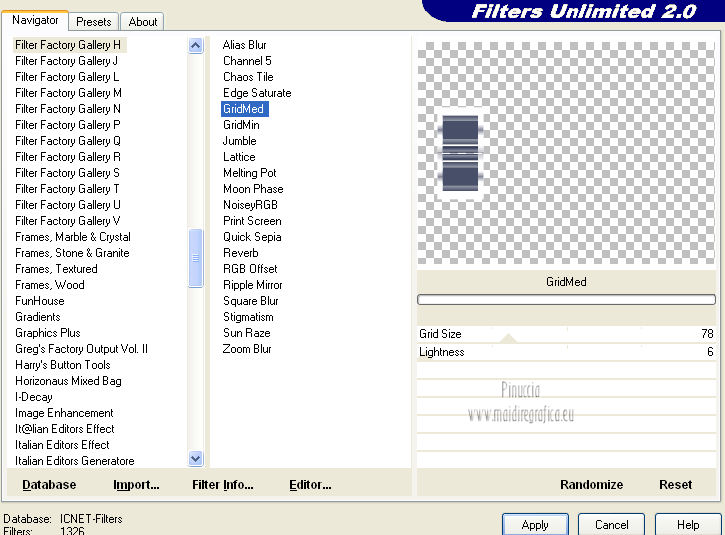
Task: Open the Database menu
Action: click(x=49, y=485)
